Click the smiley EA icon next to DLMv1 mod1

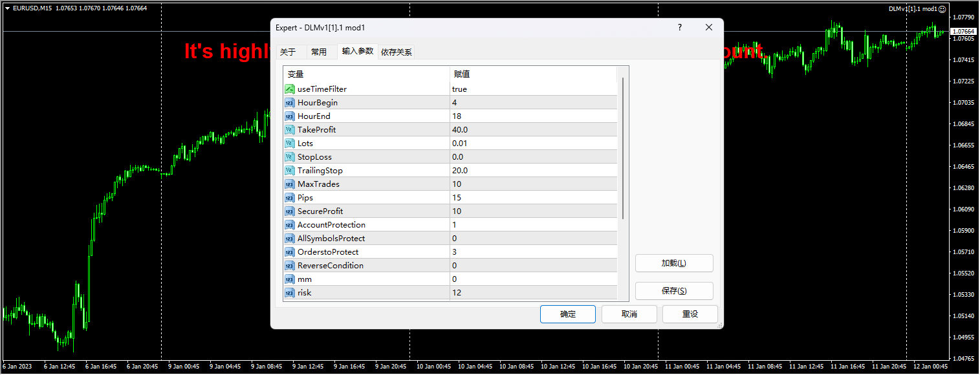tap(942, 8)
